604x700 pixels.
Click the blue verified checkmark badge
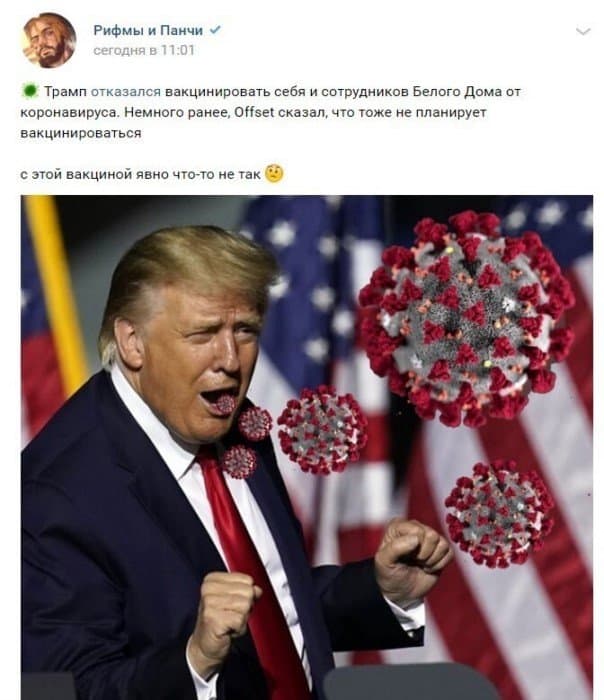tap(215, 30)
